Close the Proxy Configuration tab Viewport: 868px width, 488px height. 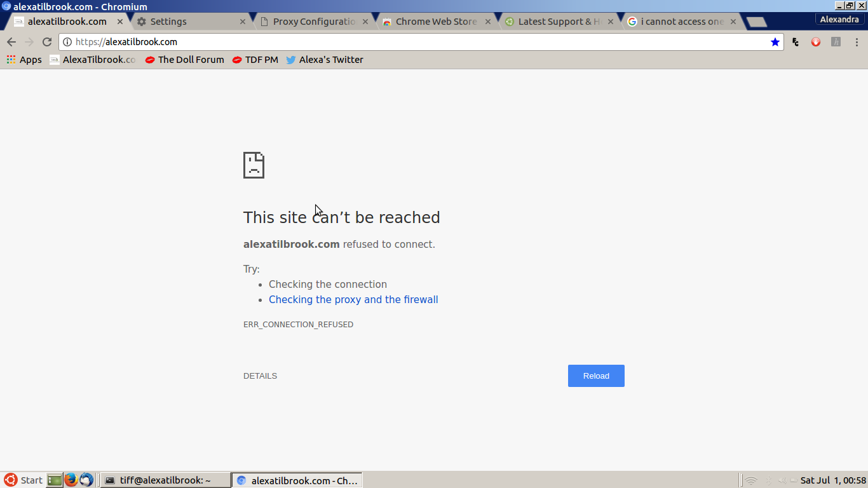(365, 22)
